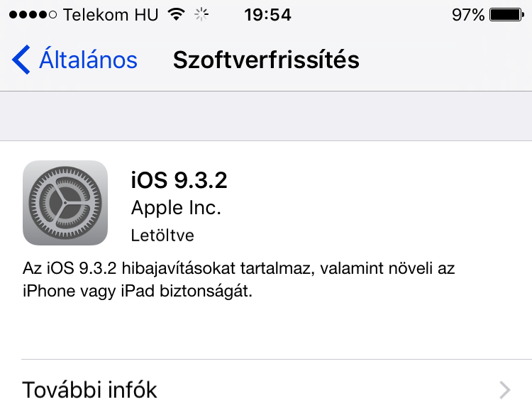Click the update description text

coord(238,280)
